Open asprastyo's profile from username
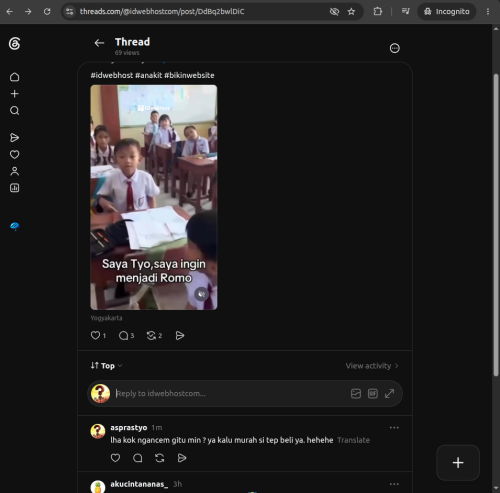500x493 pixels. [129, 427]
